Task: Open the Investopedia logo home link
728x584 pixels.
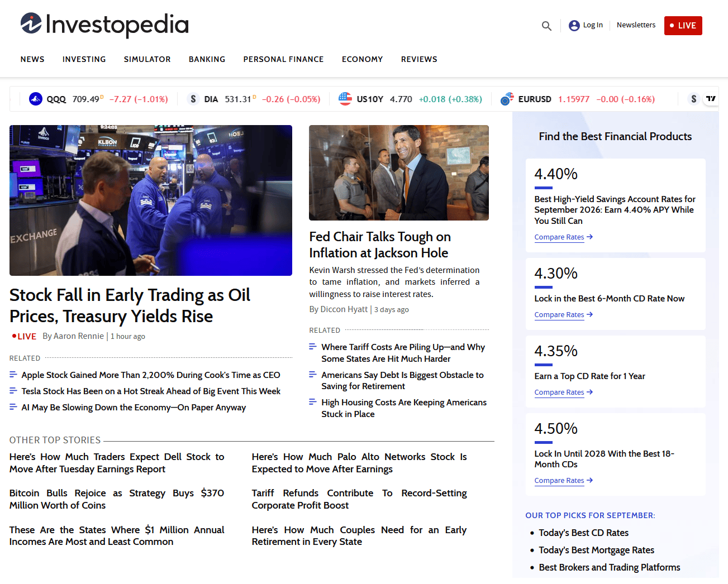Action: (104, 25)
